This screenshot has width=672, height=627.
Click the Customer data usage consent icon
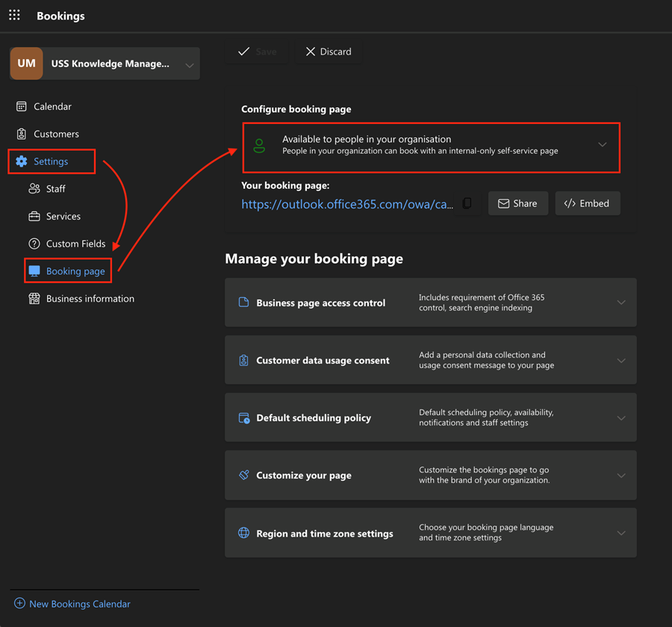click(x=243, y=360)
